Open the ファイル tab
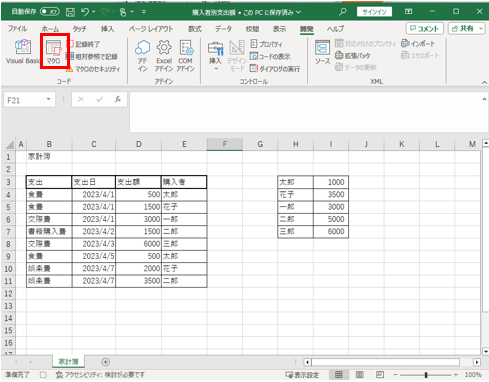This screenshot has height=382, width=489. click(17, 29)
